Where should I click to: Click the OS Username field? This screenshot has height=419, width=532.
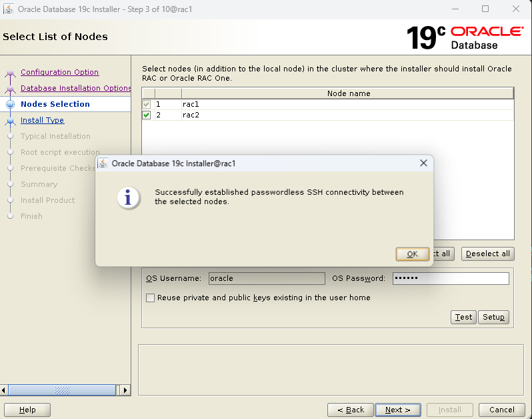coord(267,278)
